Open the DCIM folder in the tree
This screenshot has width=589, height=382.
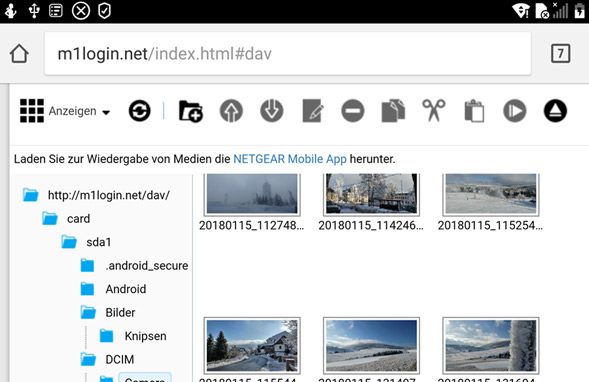[x=119, y=359]
